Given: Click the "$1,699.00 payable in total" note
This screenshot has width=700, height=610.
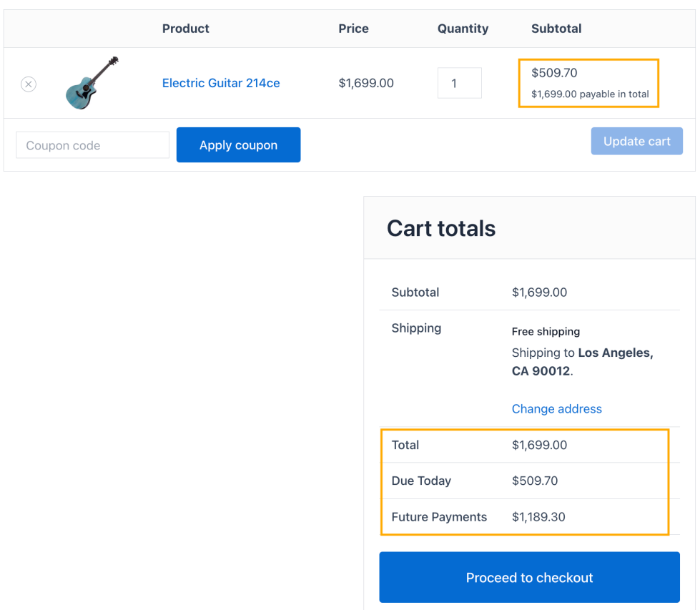Looking at the screenshot, I should tap(590, 94).
